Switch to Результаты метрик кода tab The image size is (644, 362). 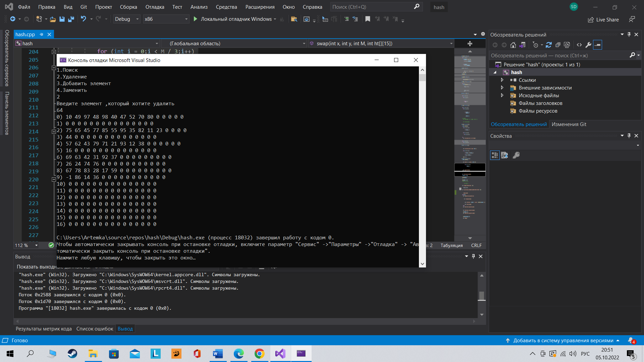[x=44, y=329]
